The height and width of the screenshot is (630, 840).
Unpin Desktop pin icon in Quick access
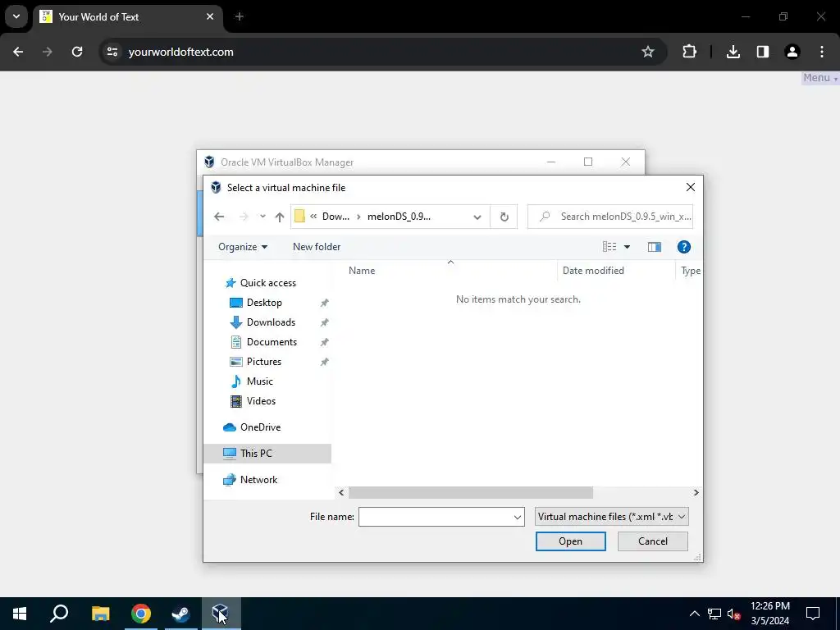(324, 303)
